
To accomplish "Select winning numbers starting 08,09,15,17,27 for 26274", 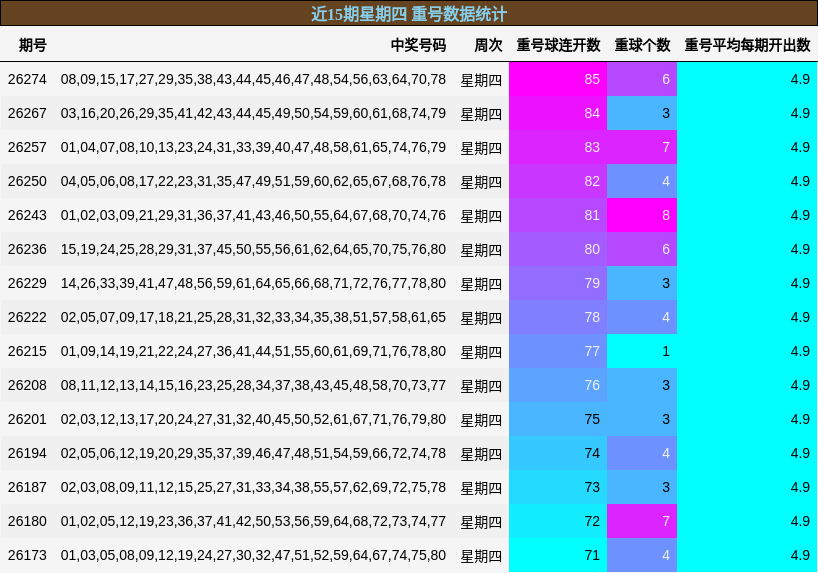I will (253, 79).
